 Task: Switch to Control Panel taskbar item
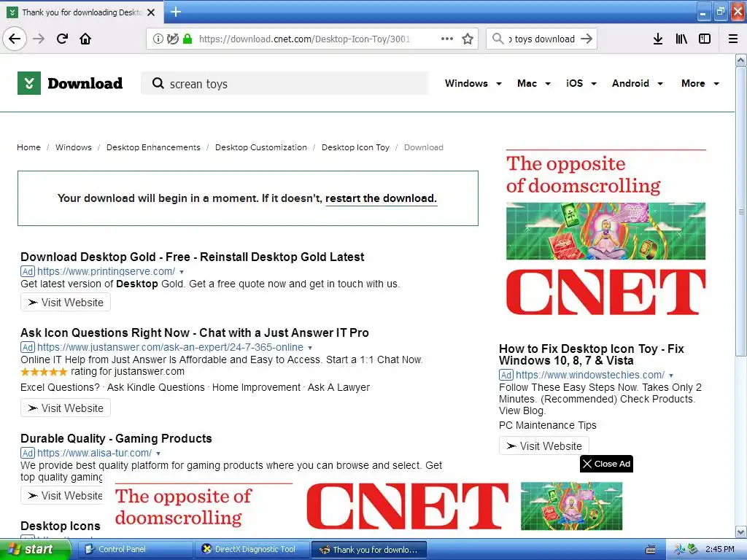pyautogui.click(x=134, y=549)
